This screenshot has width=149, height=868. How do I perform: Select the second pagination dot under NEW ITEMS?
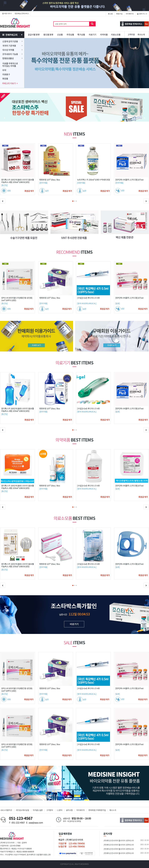pyautogui.click(x=75, y=201)
